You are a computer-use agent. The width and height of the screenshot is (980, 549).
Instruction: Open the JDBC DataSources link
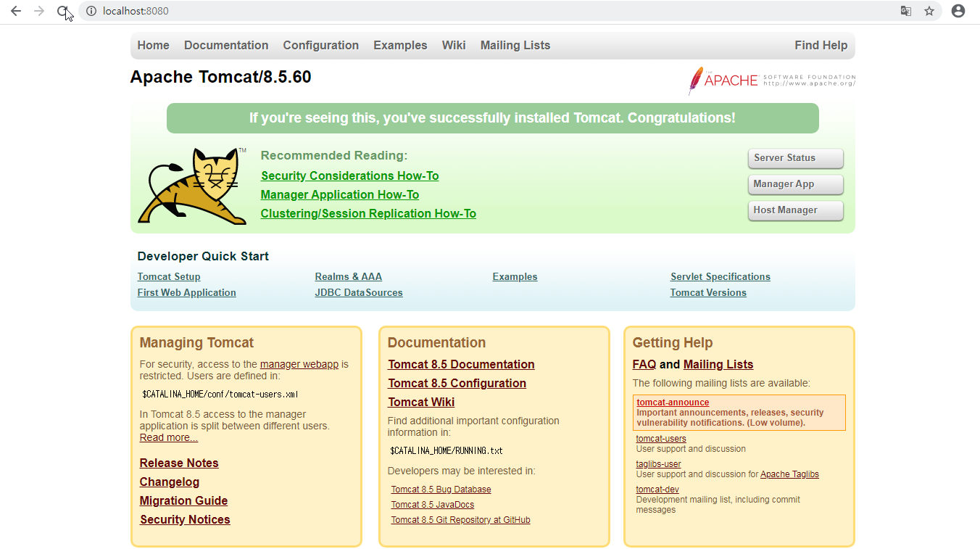point(359,292)
